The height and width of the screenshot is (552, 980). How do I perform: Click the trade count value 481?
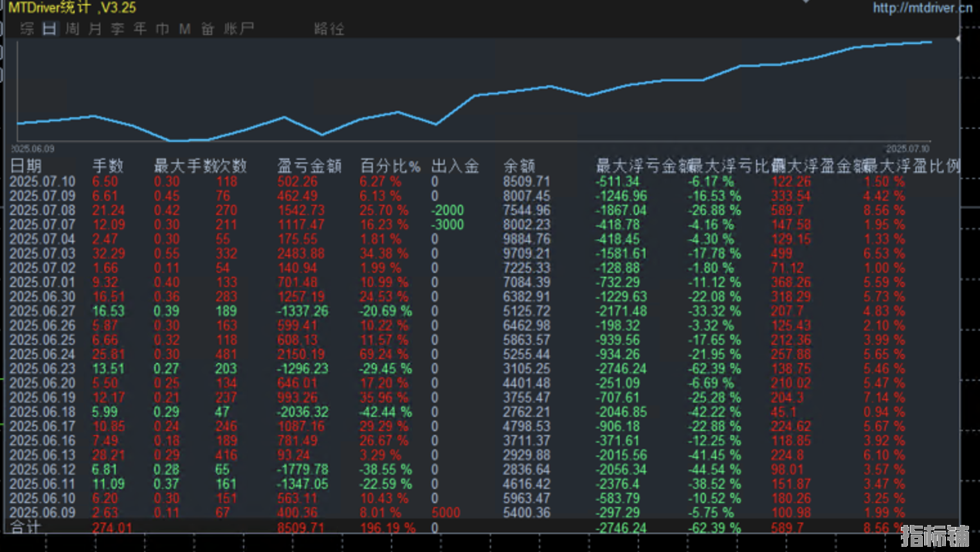226,354
